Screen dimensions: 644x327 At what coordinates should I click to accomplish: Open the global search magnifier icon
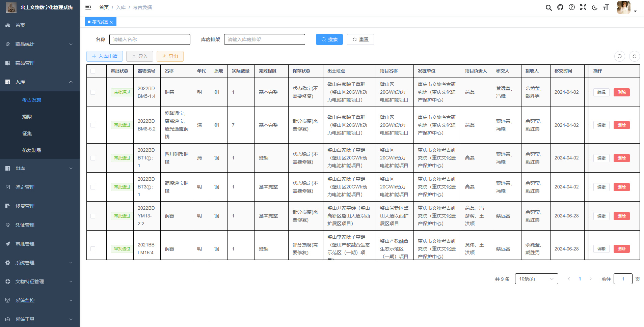coord(549,7)
